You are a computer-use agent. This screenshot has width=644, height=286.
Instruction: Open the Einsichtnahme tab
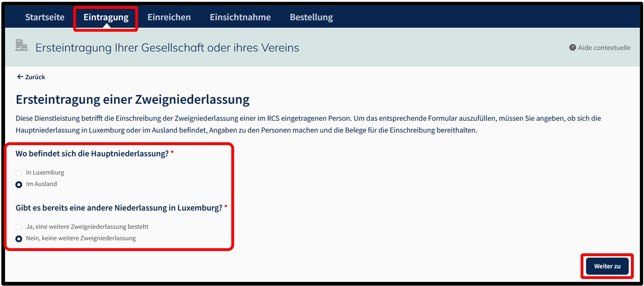(240, 17)
